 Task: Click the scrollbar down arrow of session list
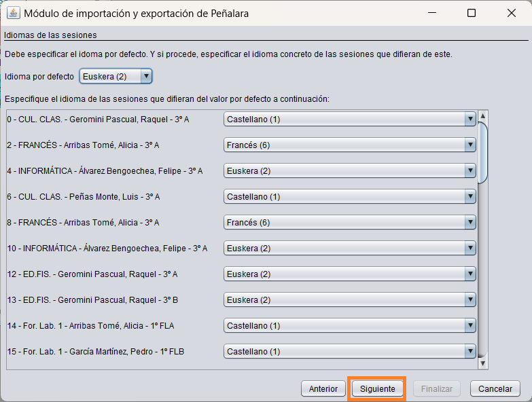(482, 363)
